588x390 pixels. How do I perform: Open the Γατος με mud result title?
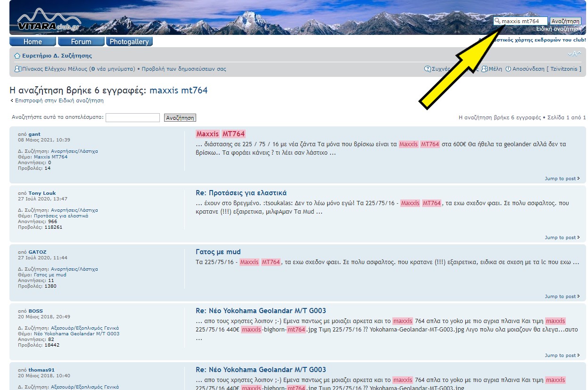[x=218, y=252]
